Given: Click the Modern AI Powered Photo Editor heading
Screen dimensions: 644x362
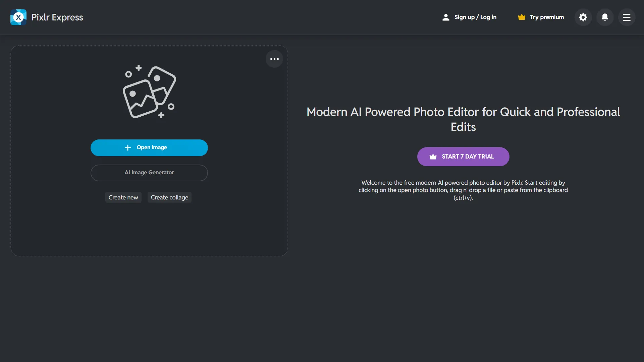Looking at the screenshot, I should [x=463, y=119].
